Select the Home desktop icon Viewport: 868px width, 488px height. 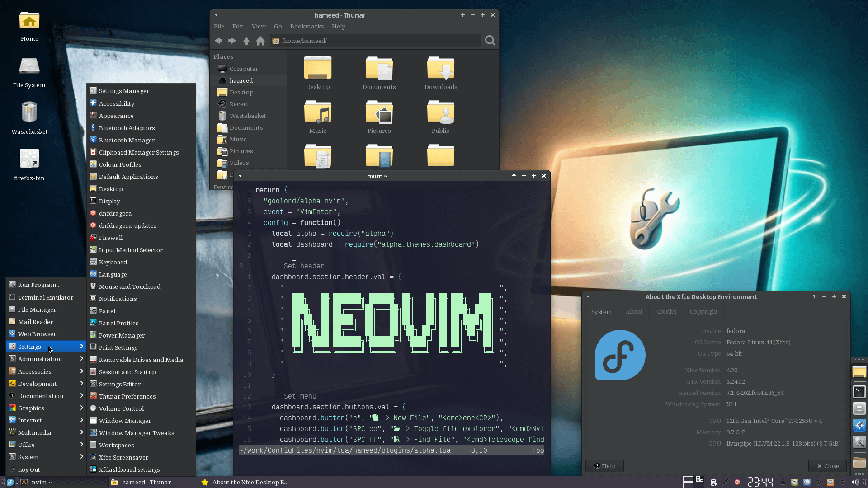29,26
